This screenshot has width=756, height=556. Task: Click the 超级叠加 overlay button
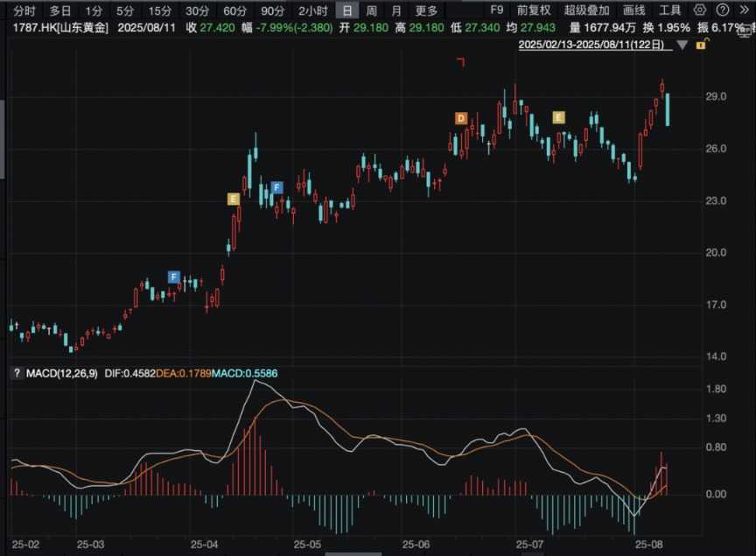pyautogui.click(x=586, y=11)
